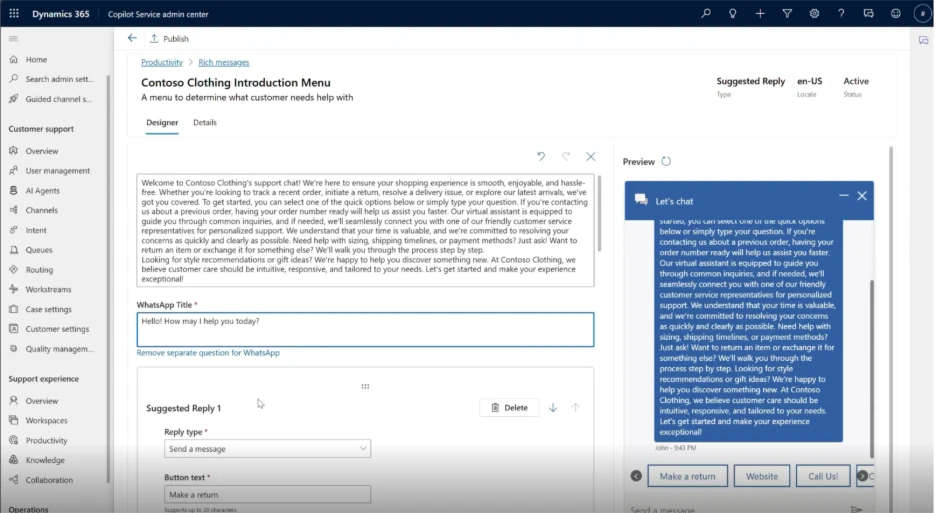
Task: Click the undo arrow in designer
Action: (541, 157)
